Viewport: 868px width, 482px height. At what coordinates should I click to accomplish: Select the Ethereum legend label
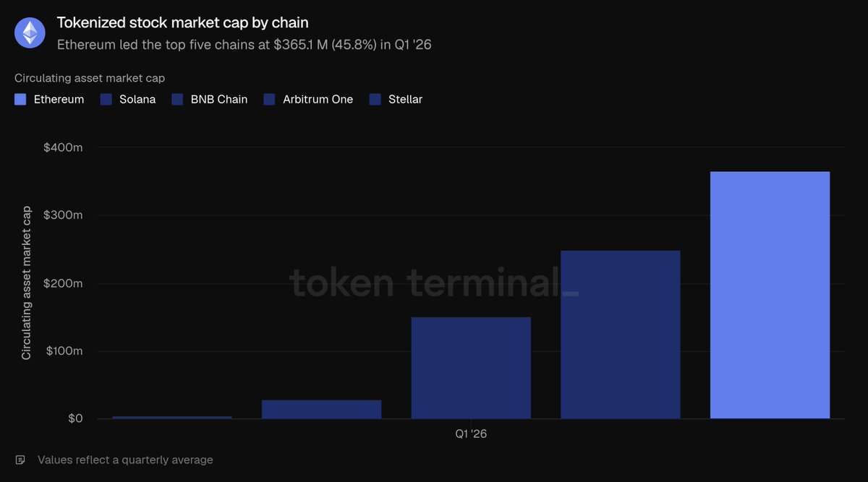pos(59,100)
